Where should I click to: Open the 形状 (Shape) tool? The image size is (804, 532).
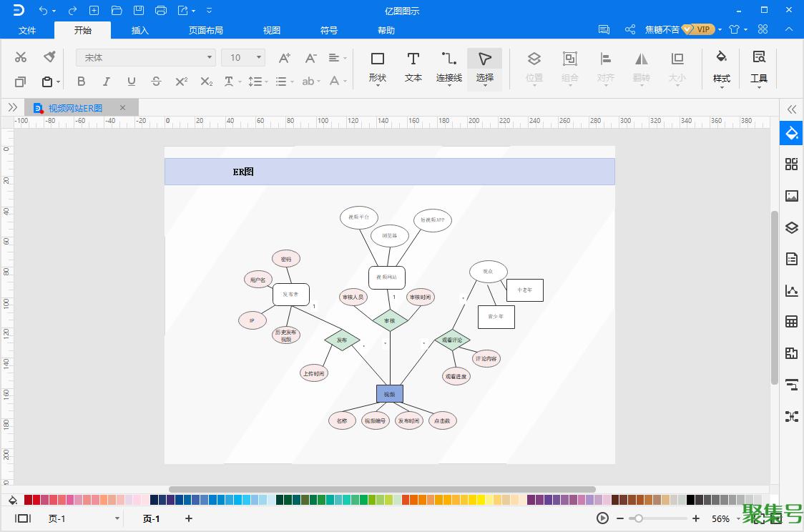[x=377, y=66]
